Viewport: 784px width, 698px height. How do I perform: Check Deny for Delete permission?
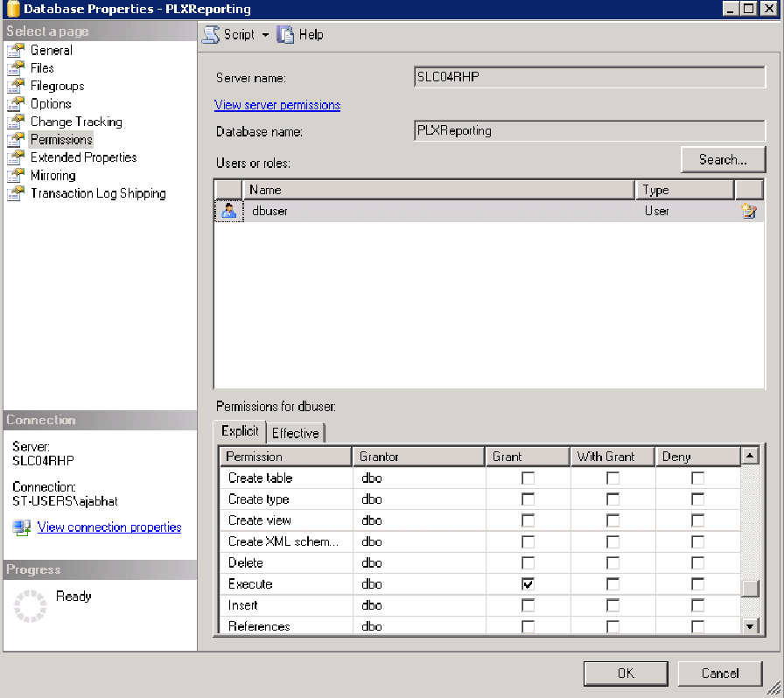[x=697, y=563]
